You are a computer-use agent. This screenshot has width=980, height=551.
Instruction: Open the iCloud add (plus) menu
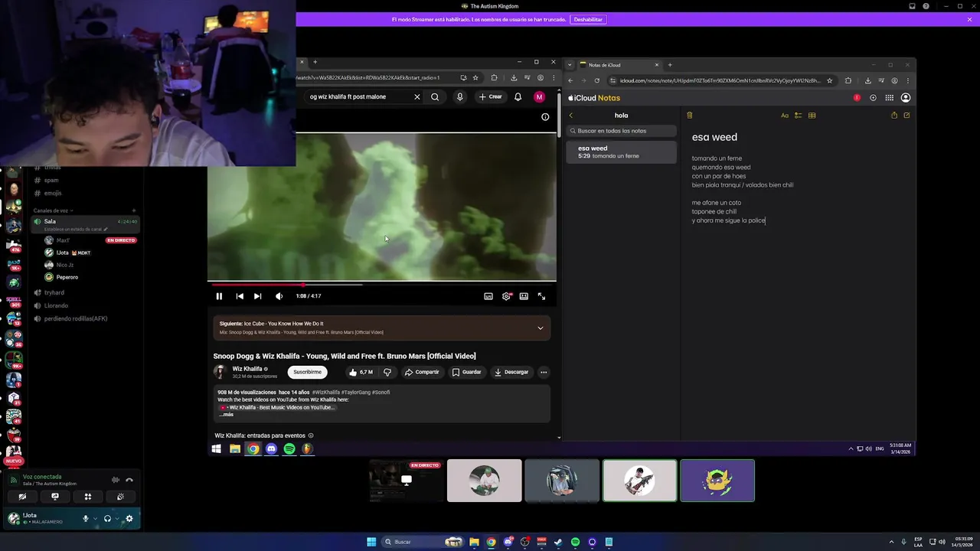[x=873, y=98]
